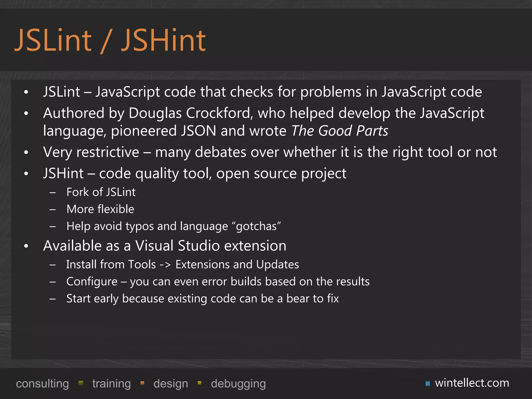532x399 pixels.
Task: Click green square between consulting and training
Action: click(x=81, y=383)
